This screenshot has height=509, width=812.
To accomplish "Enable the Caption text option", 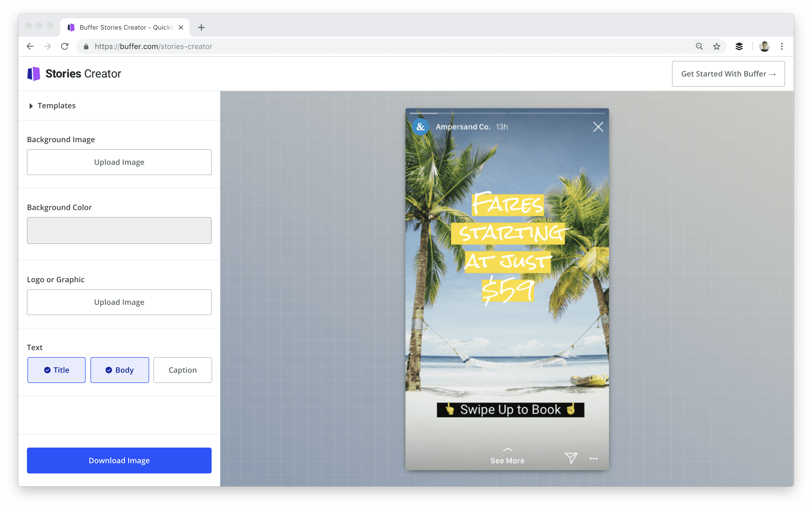I will (183, 369).
